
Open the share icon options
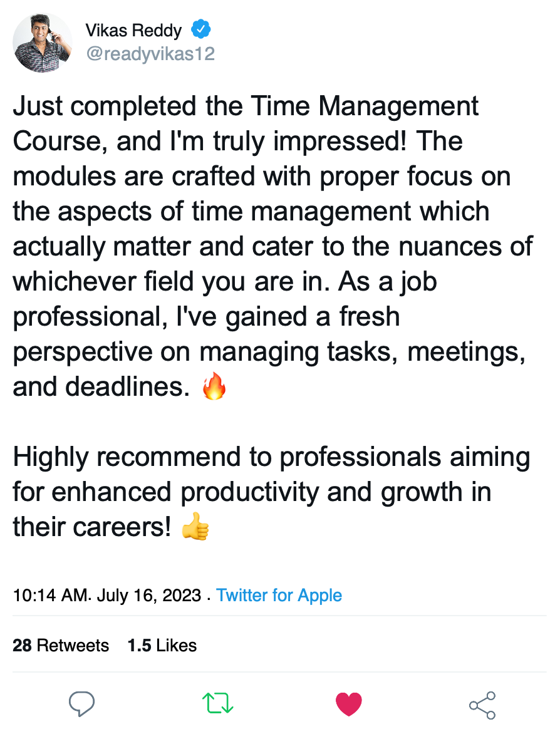tap(482, 705)
